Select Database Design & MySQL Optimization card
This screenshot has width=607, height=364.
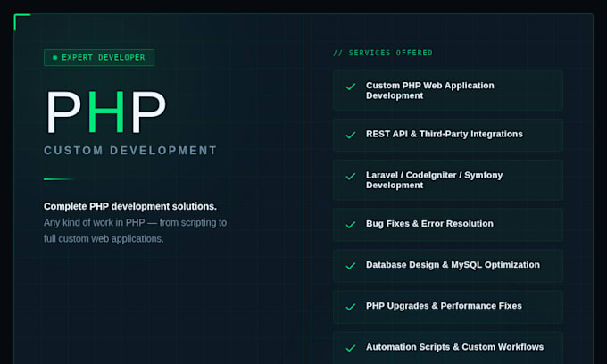448,266
